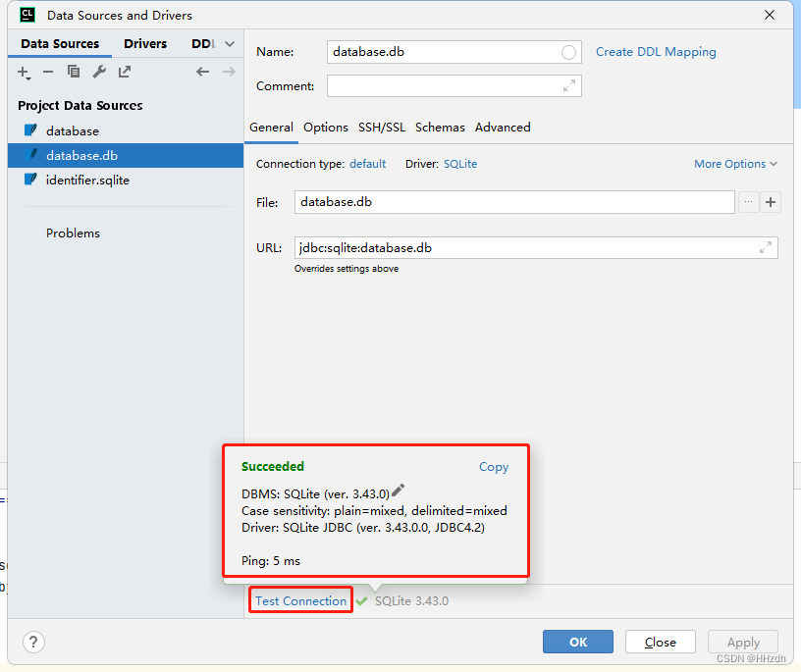801x672 pixels.
Task: Change connection type from default
Action: click(x=367, y=164)
